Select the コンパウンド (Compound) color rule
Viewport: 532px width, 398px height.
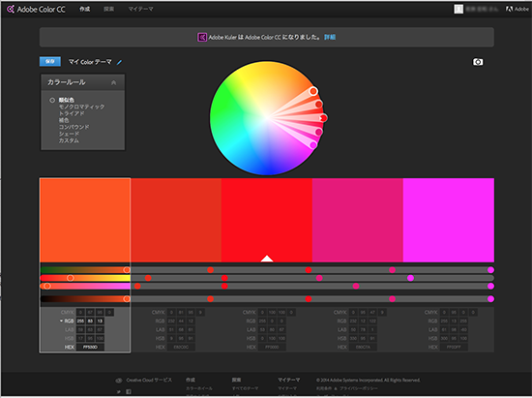(x=74, y=127)
